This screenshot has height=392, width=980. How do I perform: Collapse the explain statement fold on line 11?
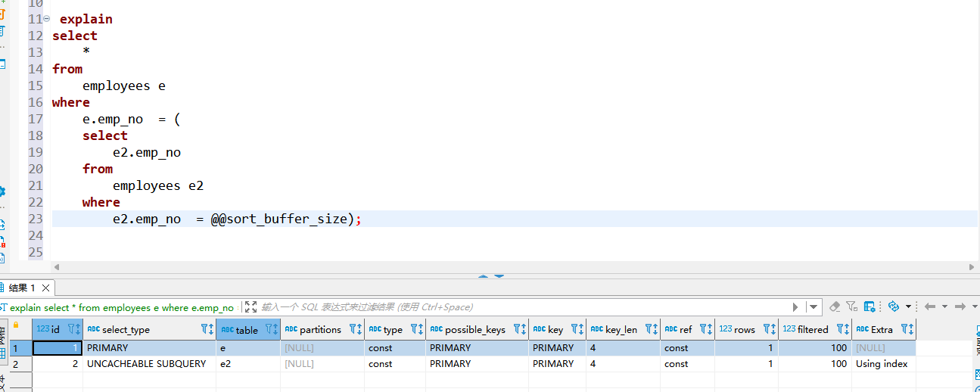coord(47,19)
